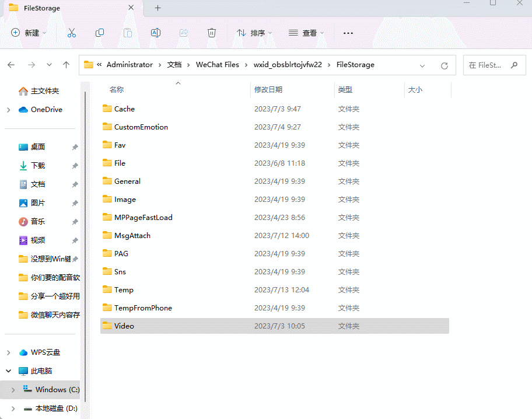The height and width of the screenshot is (419, 532).
Task: Jump to WeChat Files via the breadcrumb
Action: (218, 65)
